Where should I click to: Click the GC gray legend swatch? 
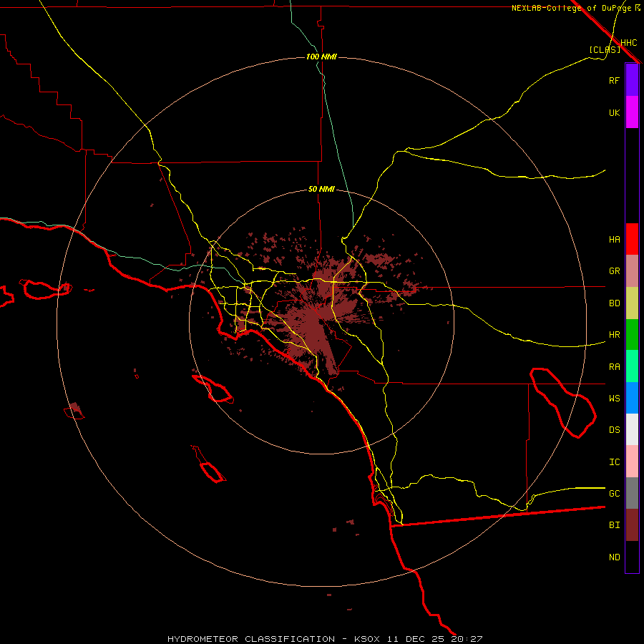(x=632, y=493)
